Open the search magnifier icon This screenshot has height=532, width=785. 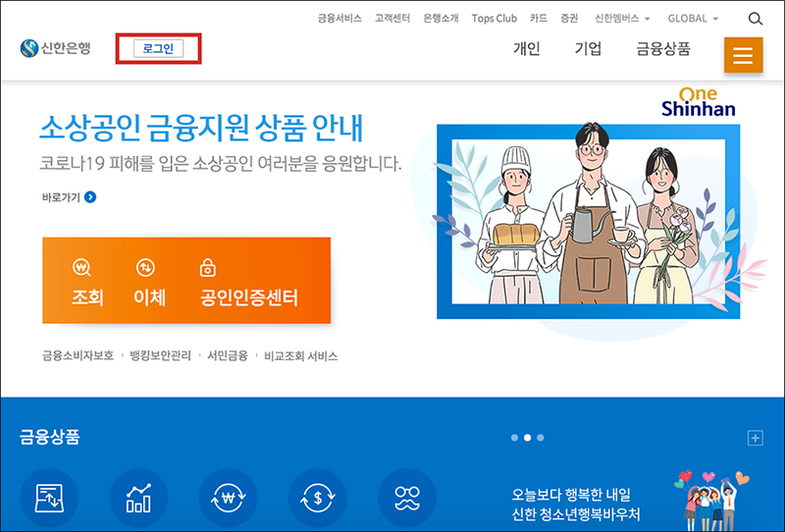click(x=755, y=19)
